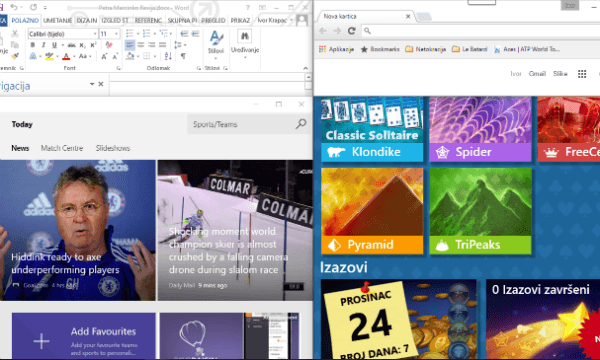Viewport: 600px width, 360px height.
Task: Open the font name dropdown Calibri
Action: [x=95, y=34]
